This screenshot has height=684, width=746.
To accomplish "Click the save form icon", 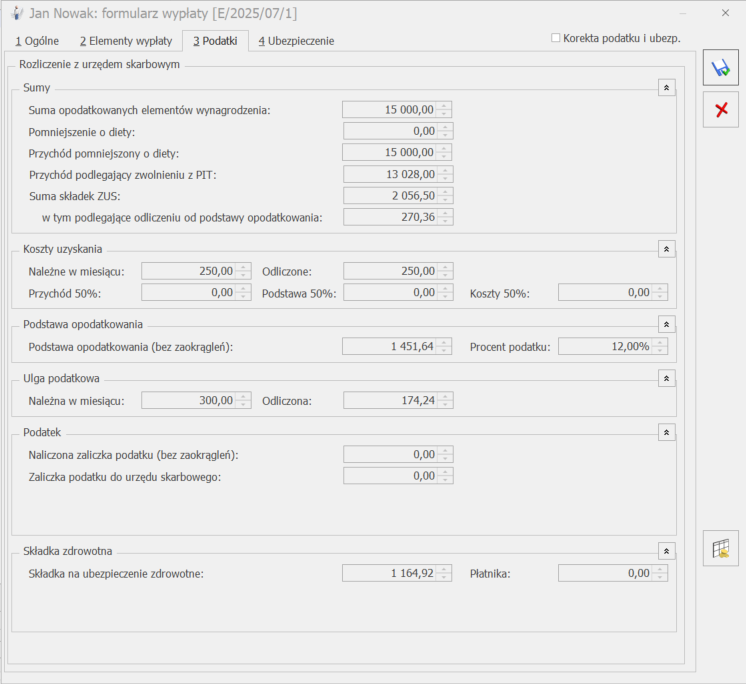I will point(721,68).
